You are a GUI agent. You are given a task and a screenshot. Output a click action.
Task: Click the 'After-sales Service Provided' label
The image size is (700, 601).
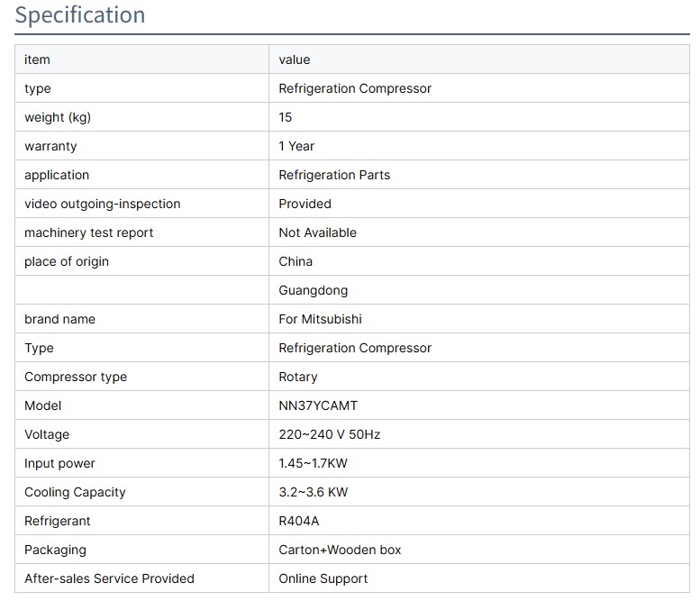(x=109, y=578)
